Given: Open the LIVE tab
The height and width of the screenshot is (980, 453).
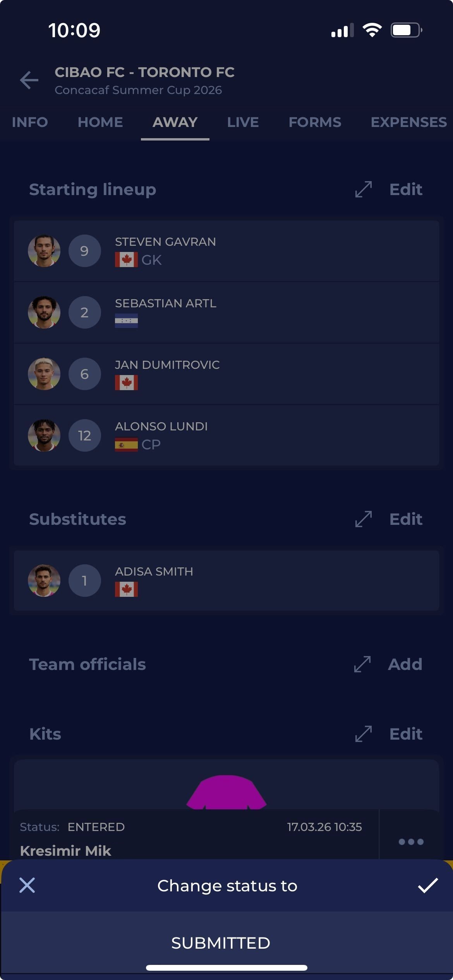Looking at the screenshot, I should tap(243, 122).
